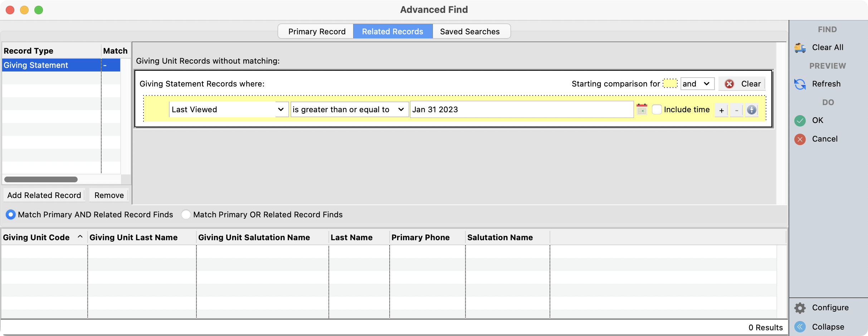Click the Remove button

click(109, 195)
